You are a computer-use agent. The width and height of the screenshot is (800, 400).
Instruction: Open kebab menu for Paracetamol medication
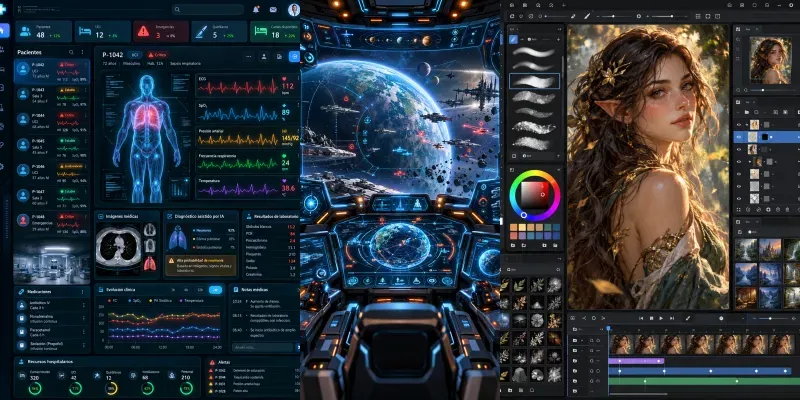(x=83, y=332)
